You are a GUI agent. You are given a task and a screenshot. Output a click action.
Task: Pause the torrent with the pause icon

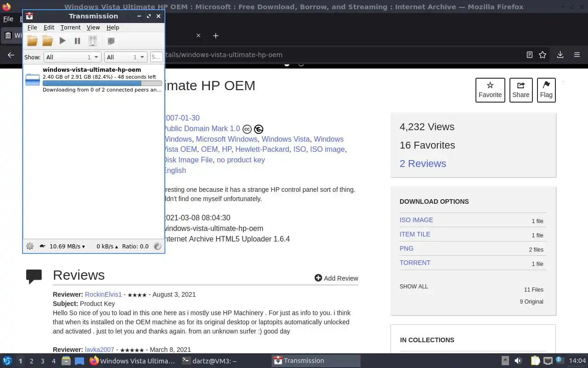click(x=77, y=41)
